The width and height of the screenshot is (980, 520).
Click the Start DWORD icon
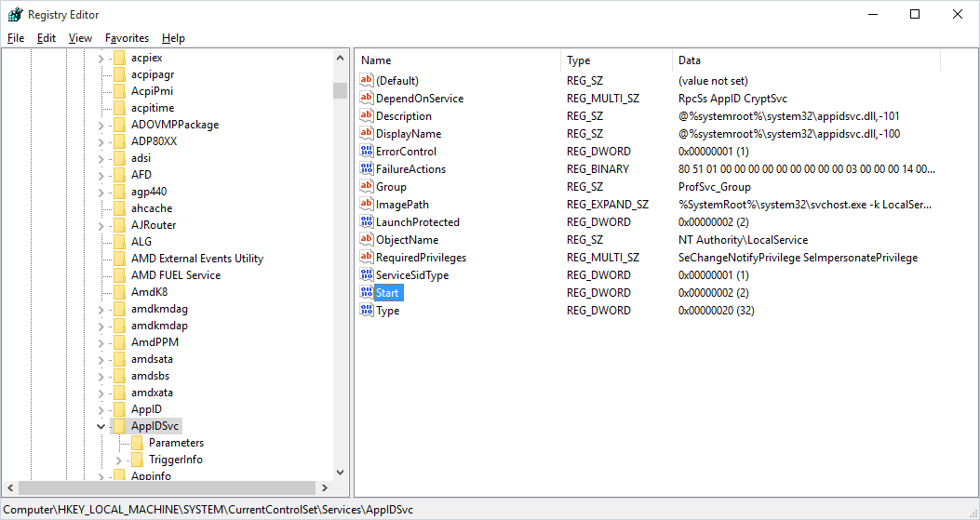coord(367,292)
